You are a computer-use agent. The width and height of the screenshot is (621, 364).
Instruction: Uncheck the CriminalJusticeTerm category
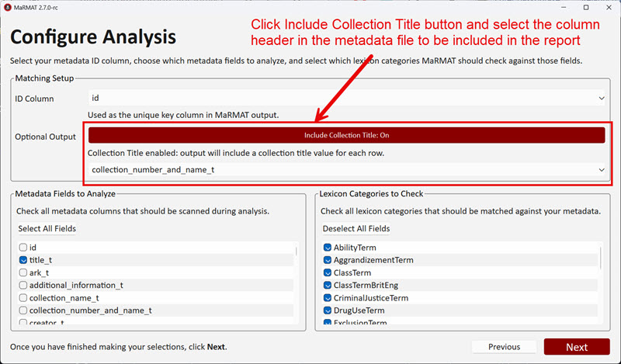click(327, 298)
